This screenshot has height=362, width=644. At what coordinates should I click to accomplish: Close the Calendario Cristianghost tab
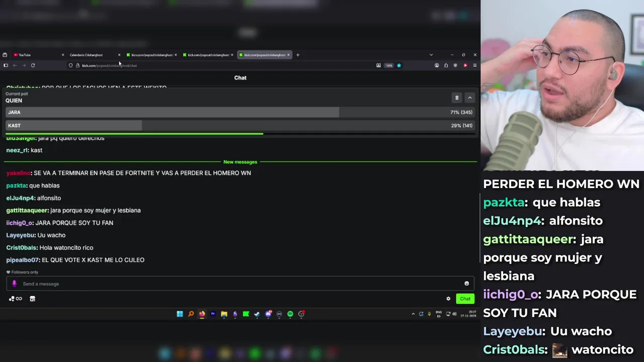119,55
